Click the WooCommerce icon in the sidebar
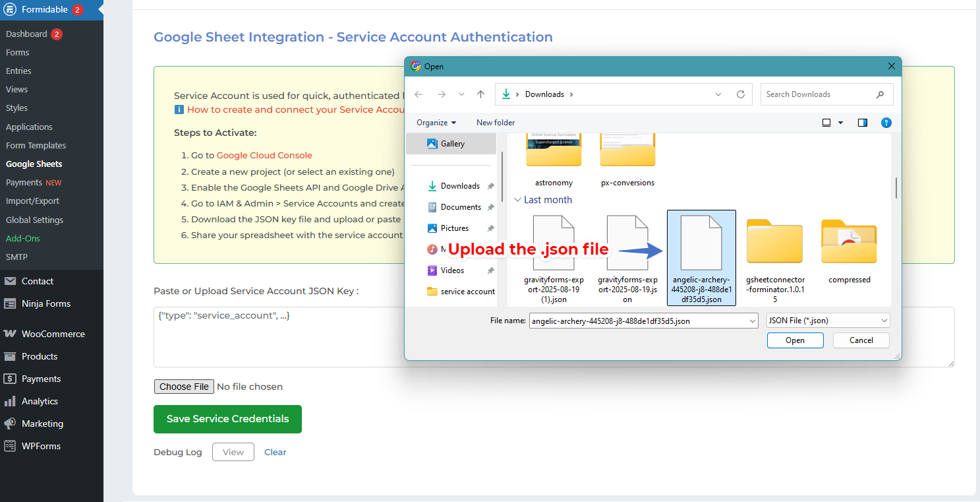 tap(11, 334)
